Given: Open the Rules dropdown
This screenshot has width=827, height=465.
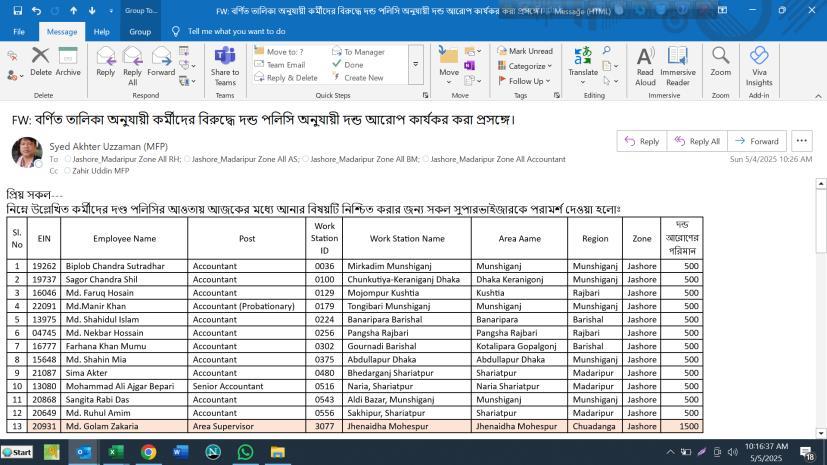Looking at the screenshot, I should tap(473, 51).
